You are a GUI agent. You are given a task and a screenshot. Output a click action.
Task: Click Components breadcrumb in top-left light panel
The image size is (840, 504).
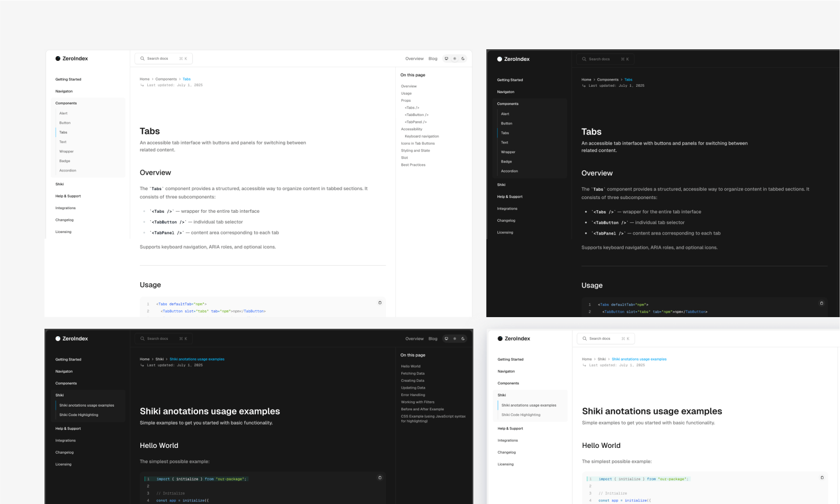tap(166, 79)
